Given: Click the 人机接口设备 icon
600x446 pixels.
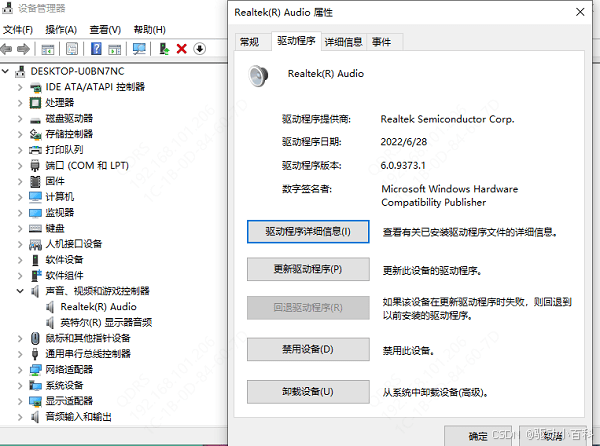Looking at the screenshot, I should [x=35, y=244].
